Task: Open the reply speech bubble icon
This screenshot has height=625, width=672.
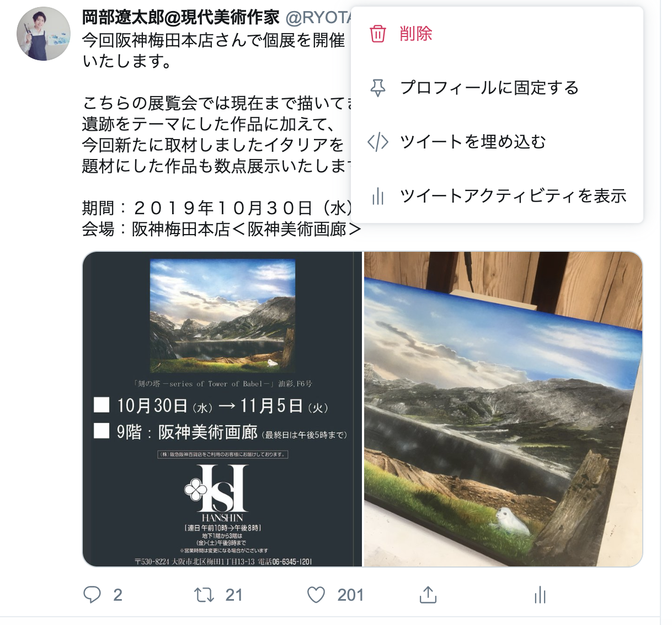Action: pyautogui.click(x=92, y=595)
